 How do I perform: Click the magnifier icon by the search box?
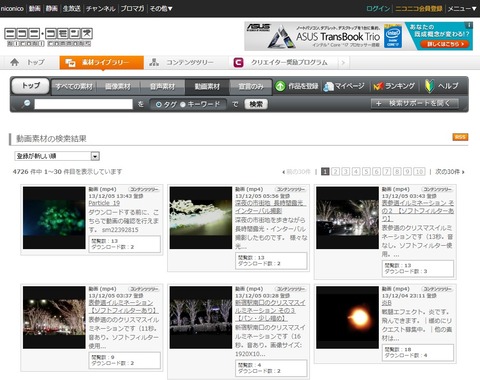click(26, 104)
